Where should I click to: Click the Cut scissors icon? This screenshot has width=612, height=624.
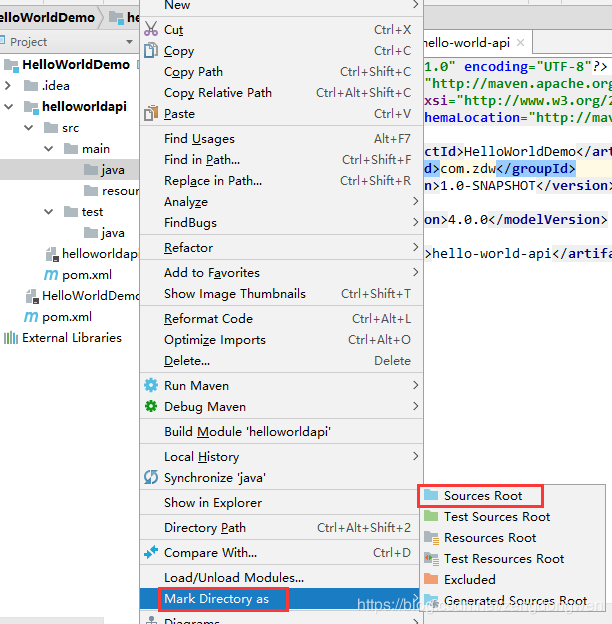(x=151, y=29)
